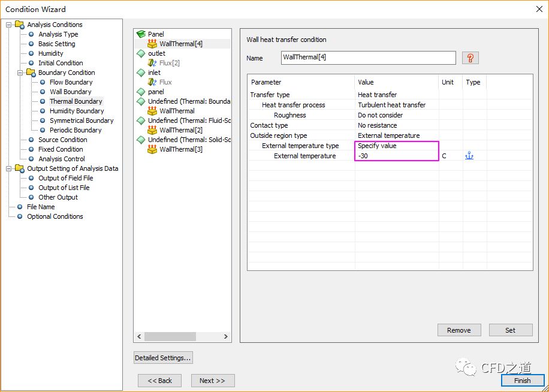Click the blue anchor icon beside External temperature
The height and width of the screenshot is (392, 549).
(469, 156)
